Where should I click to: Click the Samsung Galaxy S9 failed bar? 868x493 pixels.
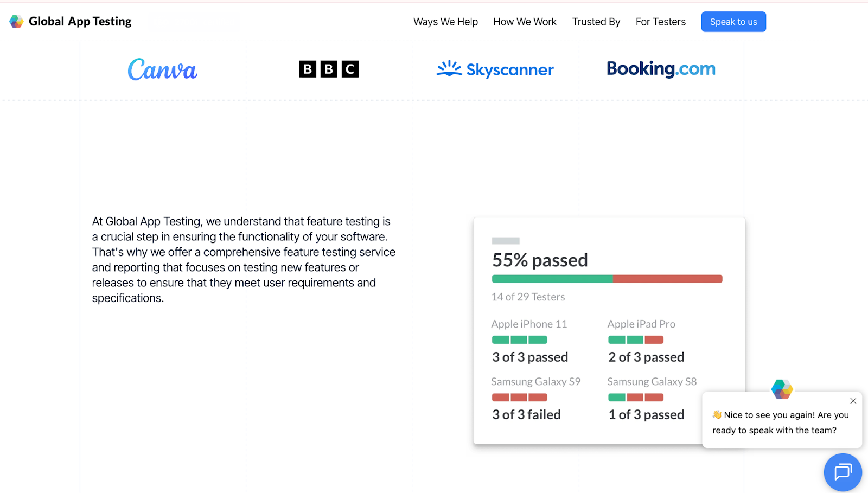click(519, 398)
